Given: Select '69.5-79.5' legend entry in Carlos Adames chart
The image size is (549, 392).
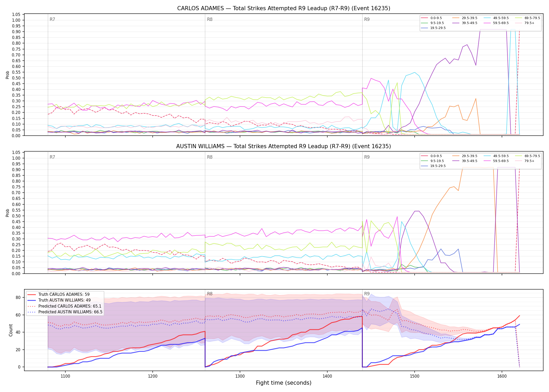Looking at the screenshot, I should tap(528, 18).
